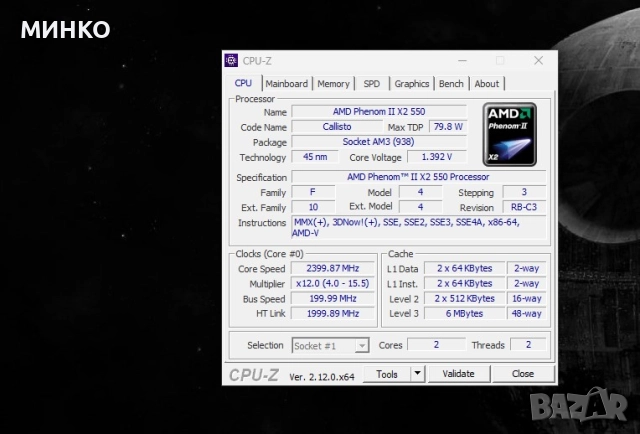Click the AMD Phenom II logo image
640x434 pixels.
coord(509,134)
